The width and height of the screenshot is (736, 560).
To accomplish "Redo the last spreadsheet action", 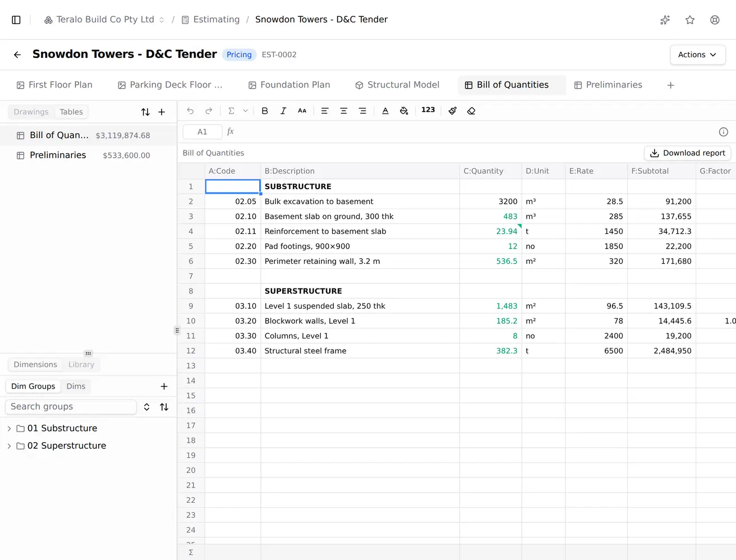I will (x=209, y=111).
